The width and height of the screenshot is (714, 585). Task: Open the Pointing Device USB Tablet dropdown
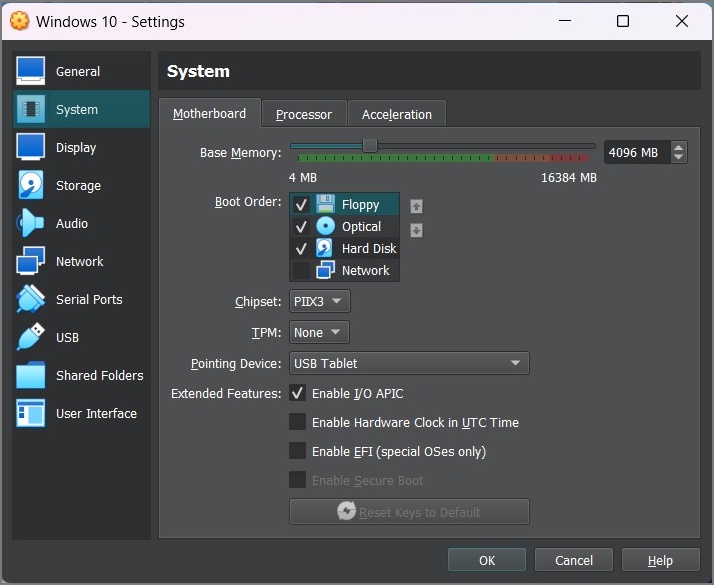pos(409,363)
